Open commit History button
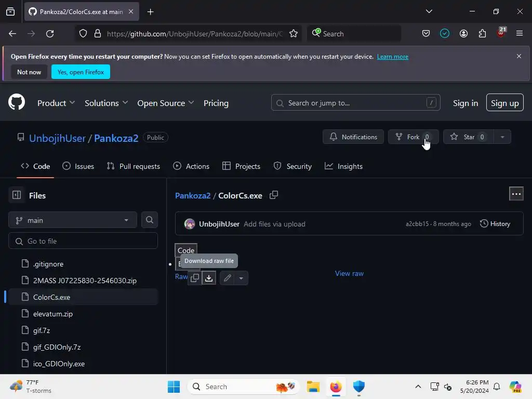The width and height of the screenshot is (532, 399). tap(495, 223)
